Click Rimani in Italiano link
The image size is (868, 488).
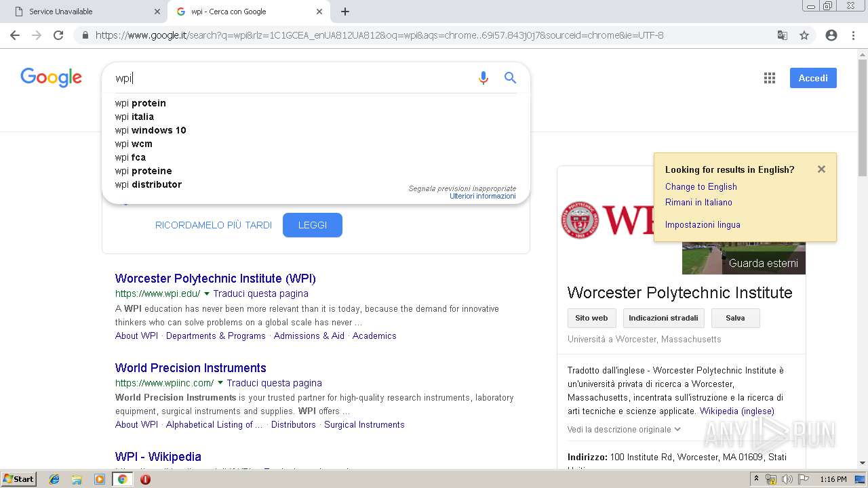coord(698,202)
